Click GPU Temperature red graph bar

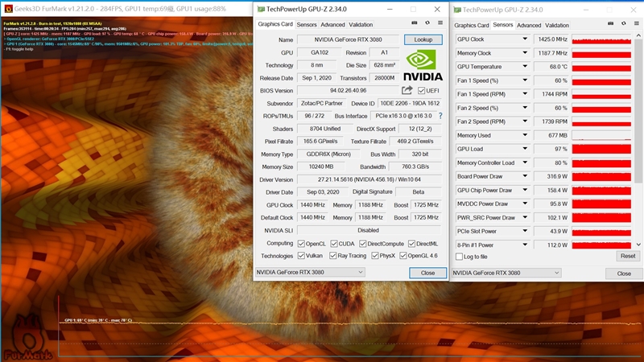pos(601,67)
